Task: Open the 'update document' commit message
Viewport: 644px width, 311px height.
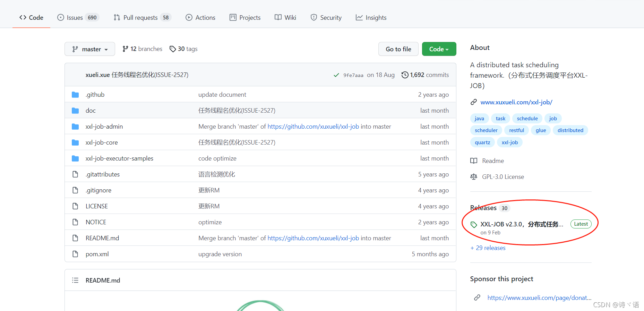Action: [x=222, y=95]
